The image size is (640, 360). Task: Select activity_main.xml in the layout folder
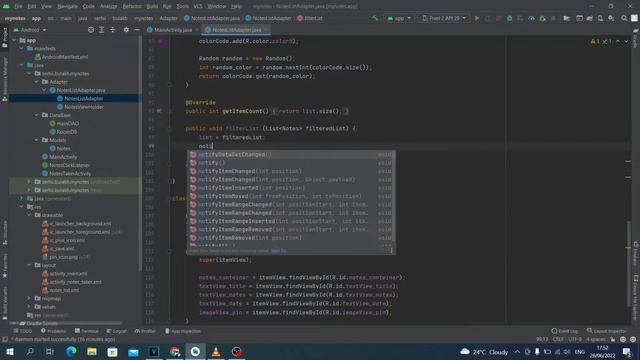point(65,273)
